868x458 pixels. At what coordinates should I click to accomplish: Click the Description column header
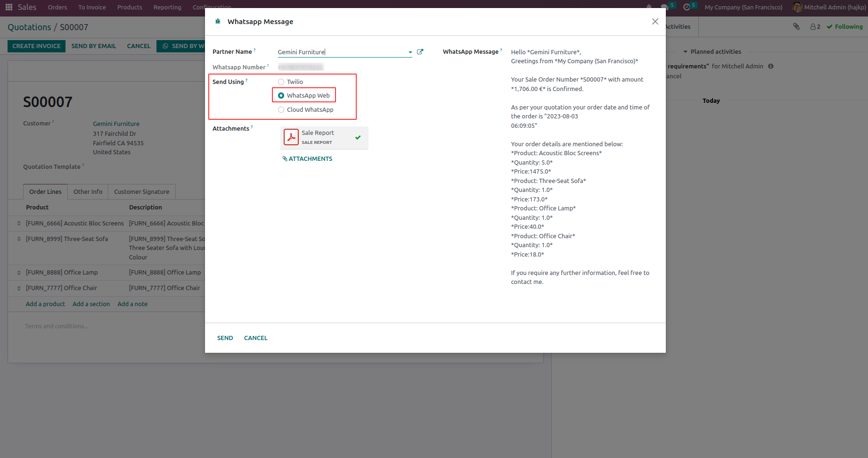tap(146, 208)
